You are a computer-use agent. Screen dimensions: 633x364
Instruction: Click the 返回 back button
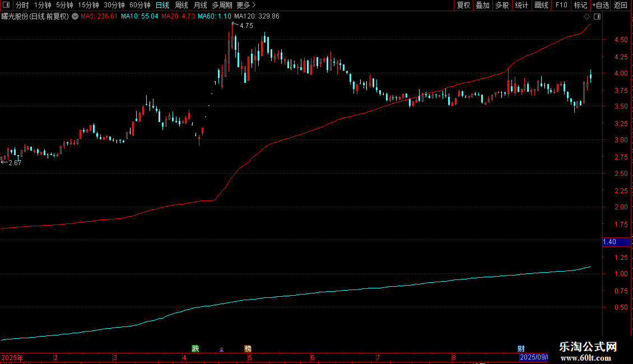click(x=621, y=5)
